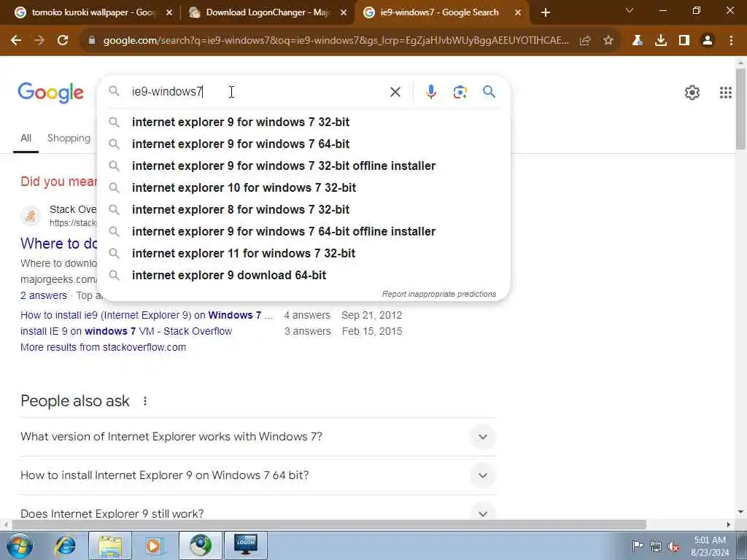Click the muted volume tray icon
The image size is (747, 560).
pyautogui.click(x=674, y=547)
